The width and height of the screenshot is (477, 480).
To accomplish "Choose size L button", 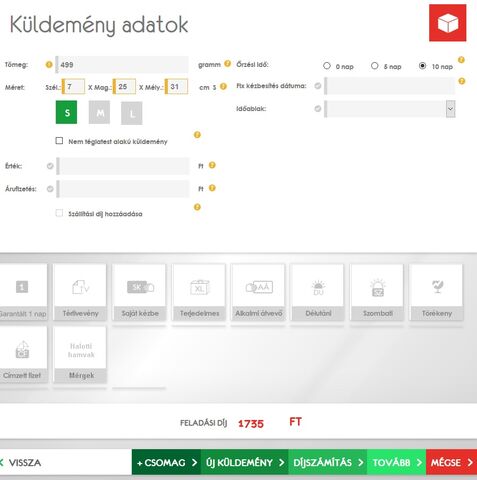I will [132, 113].
